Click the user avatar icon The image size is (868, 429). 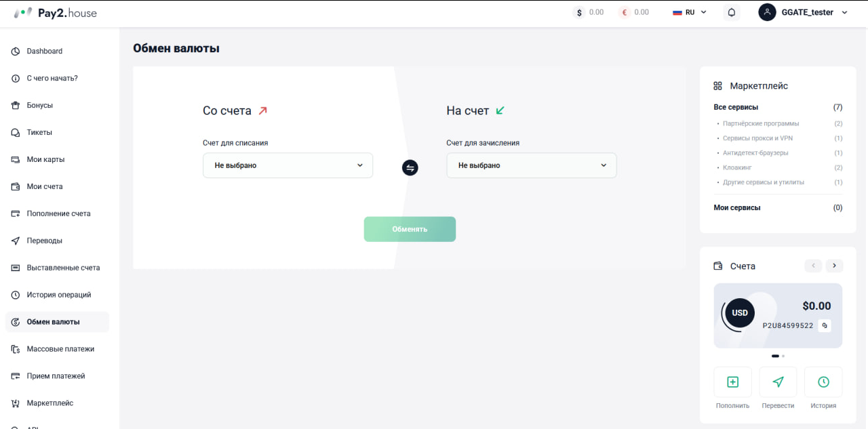point(767,12)
